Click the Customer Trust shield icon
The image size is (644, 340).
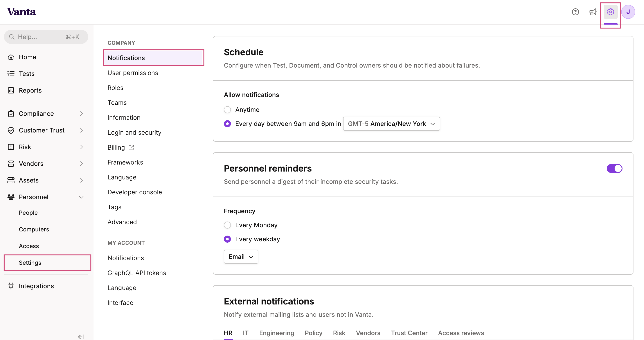11,130
